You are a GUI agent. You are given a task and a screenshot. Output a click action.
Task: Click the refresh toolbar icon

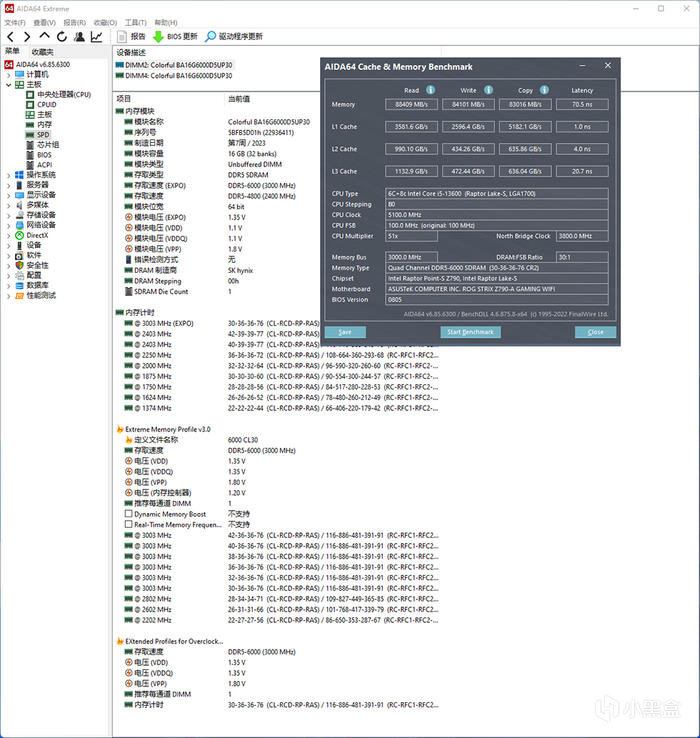pyautogui.click(x=62, y=36)
